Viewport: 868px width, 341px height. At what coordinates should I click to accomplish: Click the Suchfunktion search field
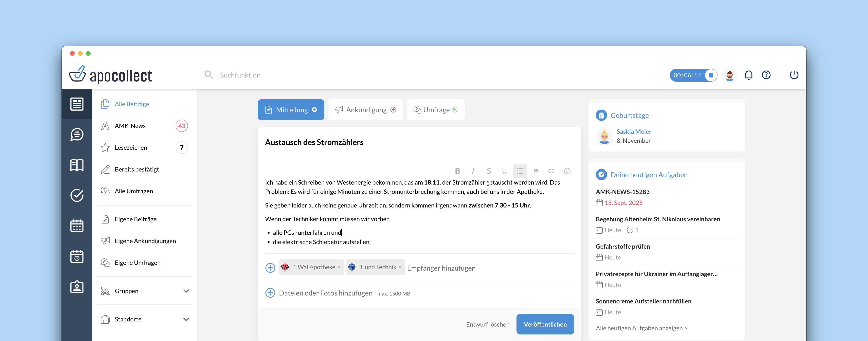tap(240, 75)
